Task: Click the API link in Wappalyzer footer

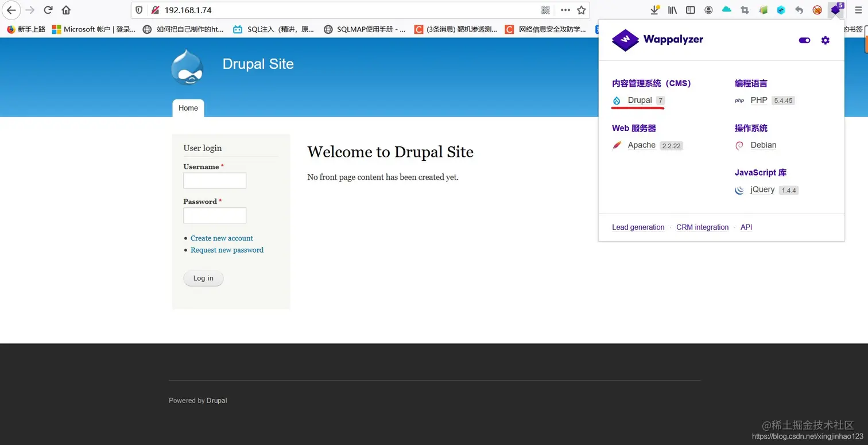Action: click(746, 227)
